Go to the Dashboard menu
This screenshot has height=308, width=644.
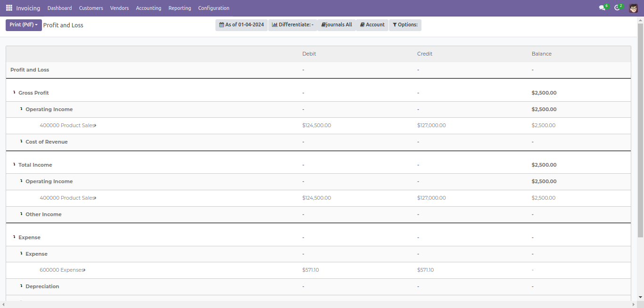click(59, 8)
